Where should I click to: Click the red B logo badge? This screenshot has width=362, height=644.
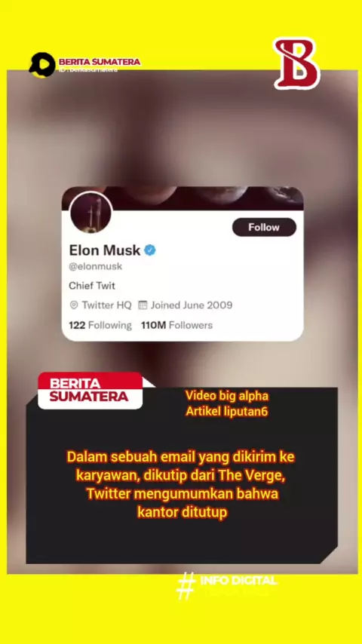click(x=296, y=63)
